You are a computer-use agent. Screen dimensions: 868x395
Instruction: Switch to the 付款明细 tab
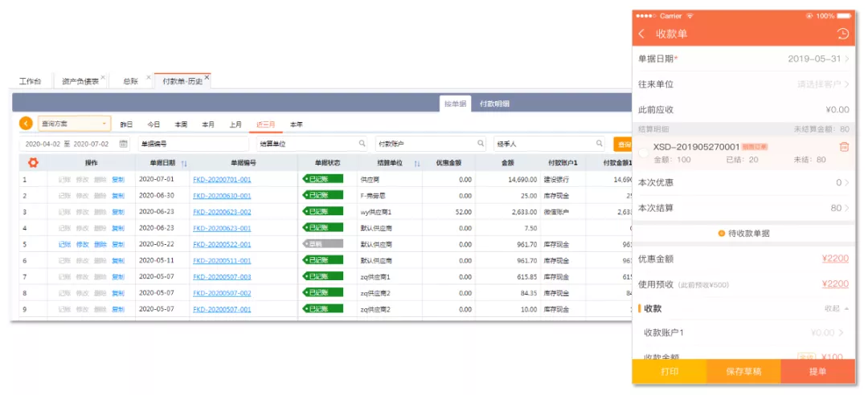[494, 104]
